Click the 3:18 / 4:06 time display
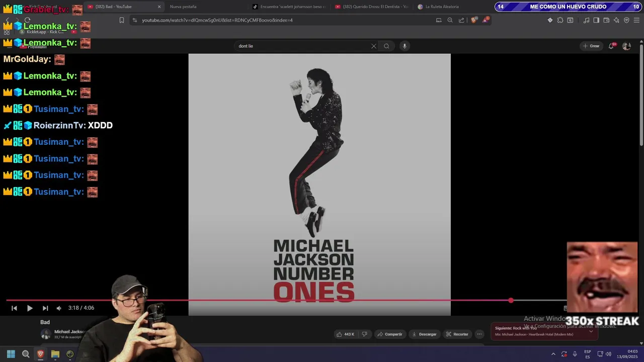The width and height of the screenshot is (644, 362). (x=82, y=308)
